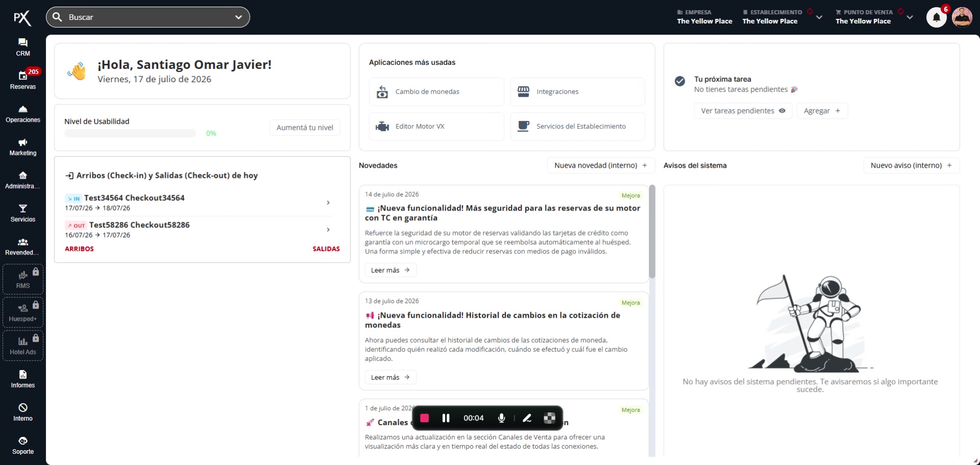Expand the Test34564 Checkout34564 arrival row
Screen dimensions: 980x465
tap(202, 203)
